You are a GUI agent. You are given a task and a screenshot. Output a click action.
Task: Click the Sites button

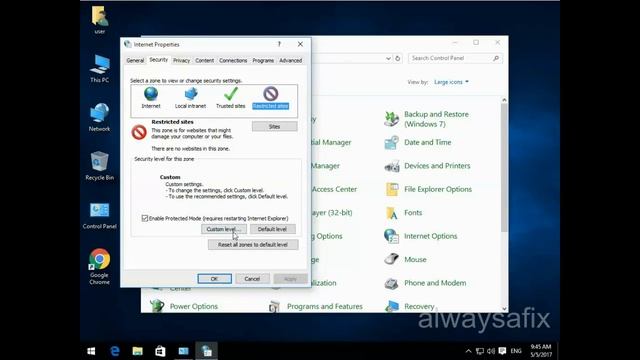coord(274,127)
